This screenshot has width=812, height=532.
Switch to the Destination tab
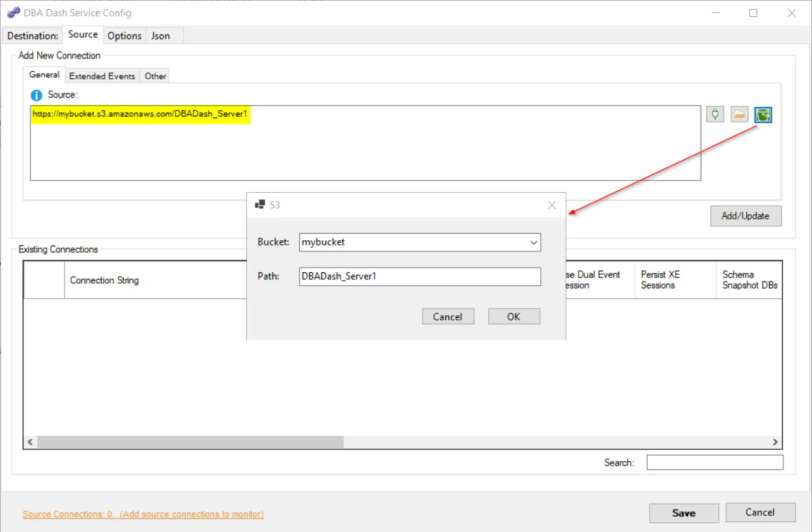point(33,36)
